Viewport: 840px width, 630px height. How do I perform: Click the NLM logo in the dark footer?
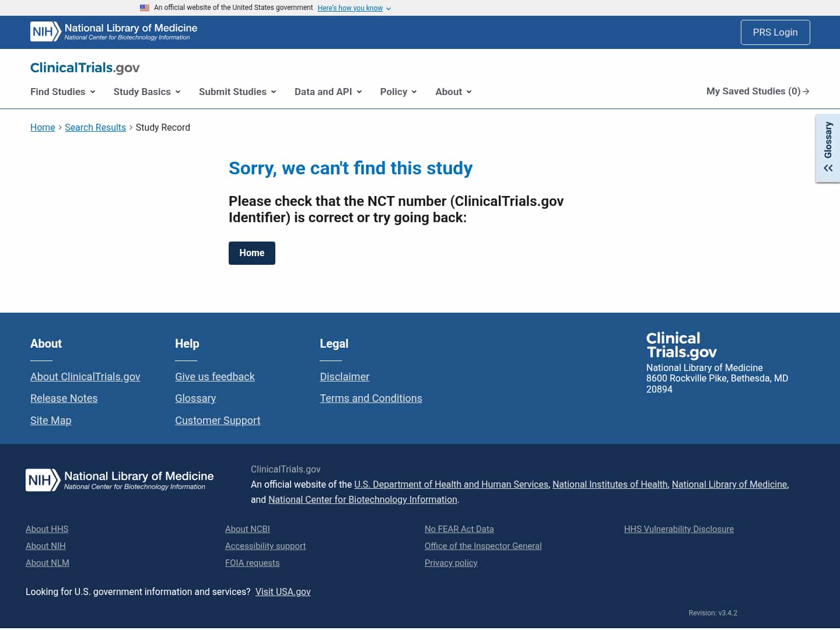(x=119, y=480)
